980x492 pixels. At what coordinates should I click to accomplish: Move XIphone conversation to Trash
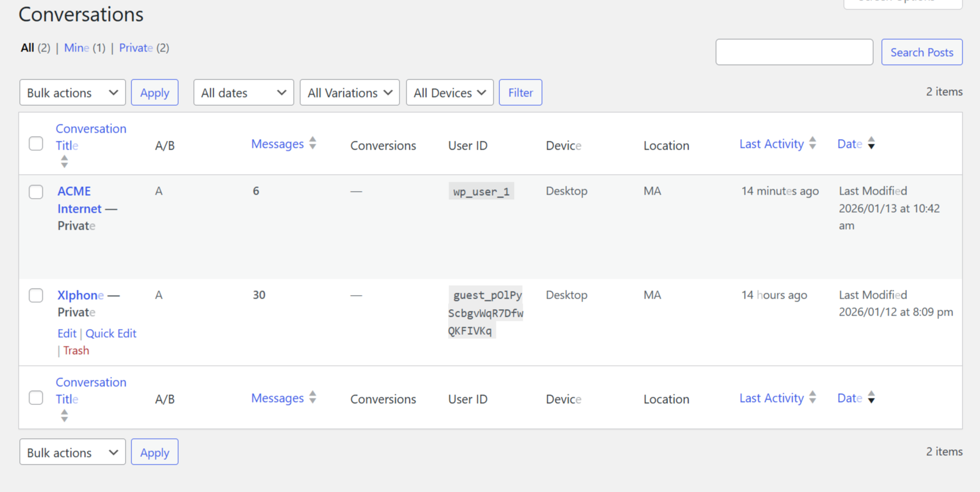point(76,351)
